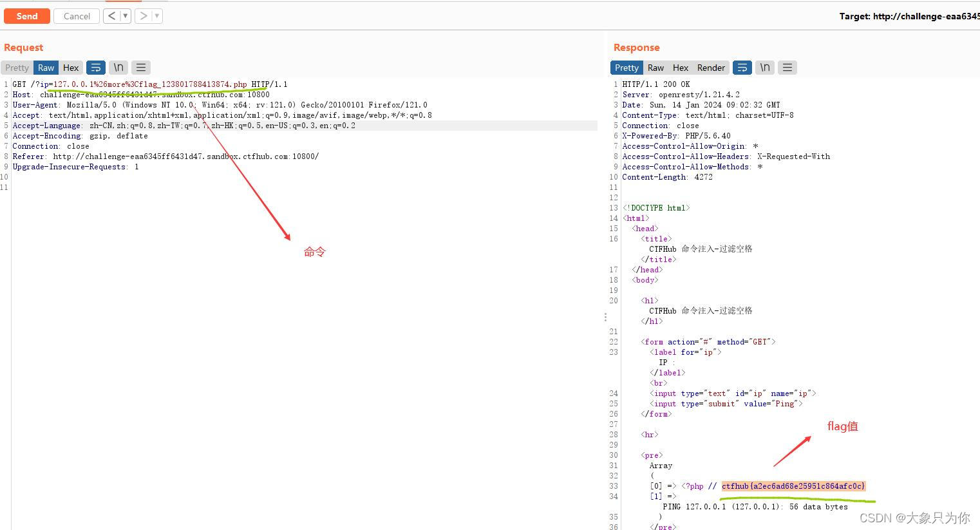Click the Accept-Language header line

pos(184,126)
